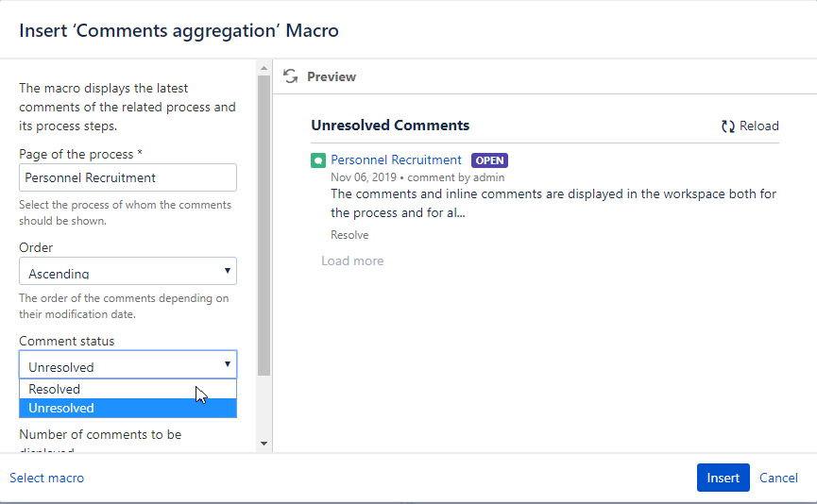Cancel the macro dialog
This screenshot has width=817, height=504.
click(778, 479)
